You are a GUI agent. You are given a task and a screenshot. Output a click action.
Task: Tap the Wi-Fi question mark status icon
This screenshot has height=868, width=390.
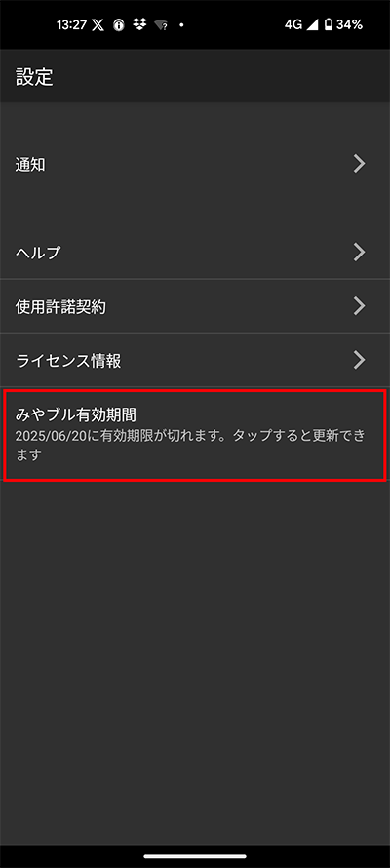[x=161, y=25]
